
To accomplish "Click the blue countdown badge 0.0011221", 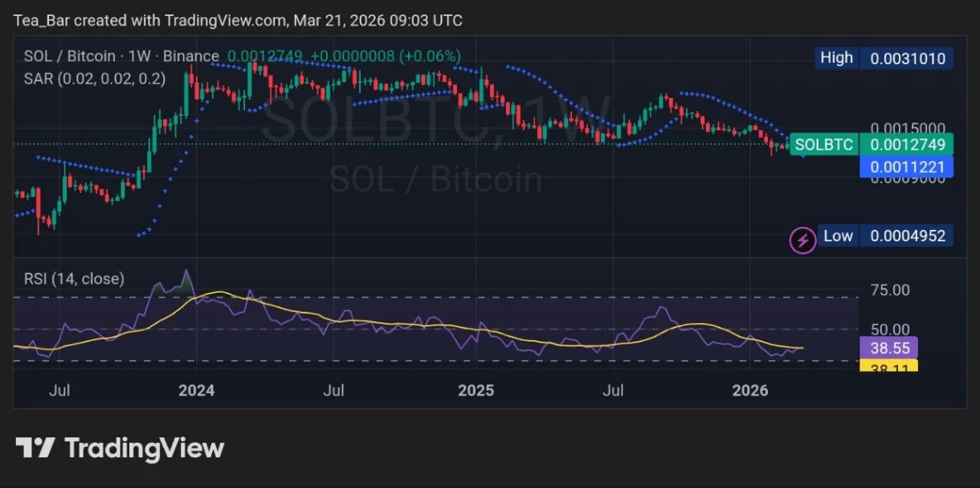I will [x=907, y=166].
